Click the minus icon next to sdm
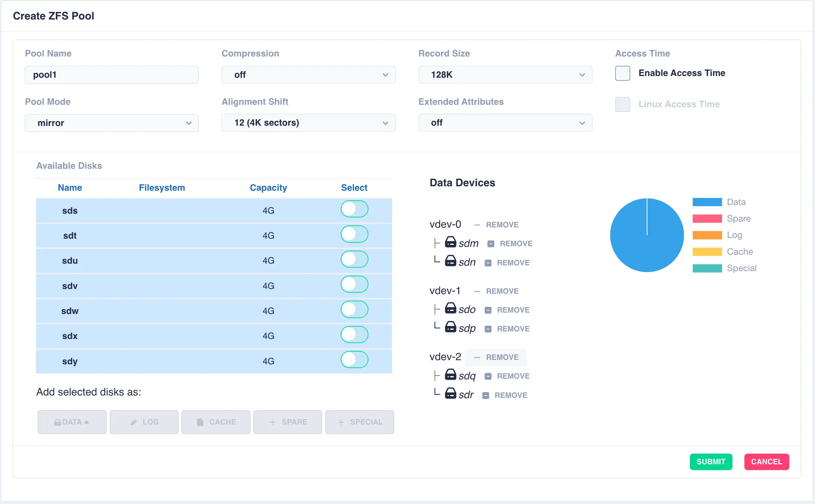This screenshot has width=815, height=504. pyautogui.click(x=491, y=244)
